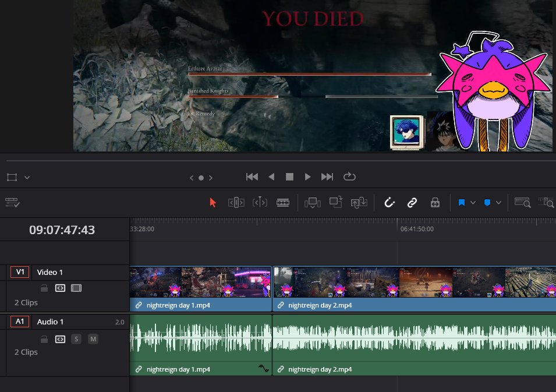The image size is (556, 392).
Task: Toggle Auto Track Selector on Audio 1
Action: point(61,339)
